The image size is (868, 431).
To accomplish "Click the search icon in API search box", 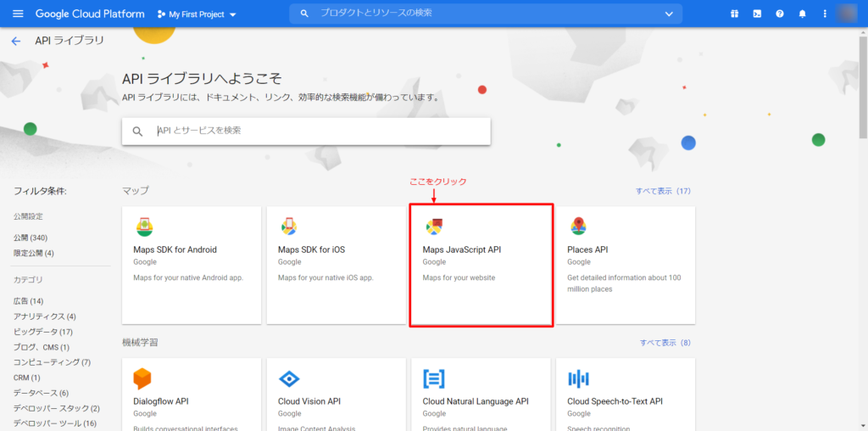I will [x=138, y=132].
